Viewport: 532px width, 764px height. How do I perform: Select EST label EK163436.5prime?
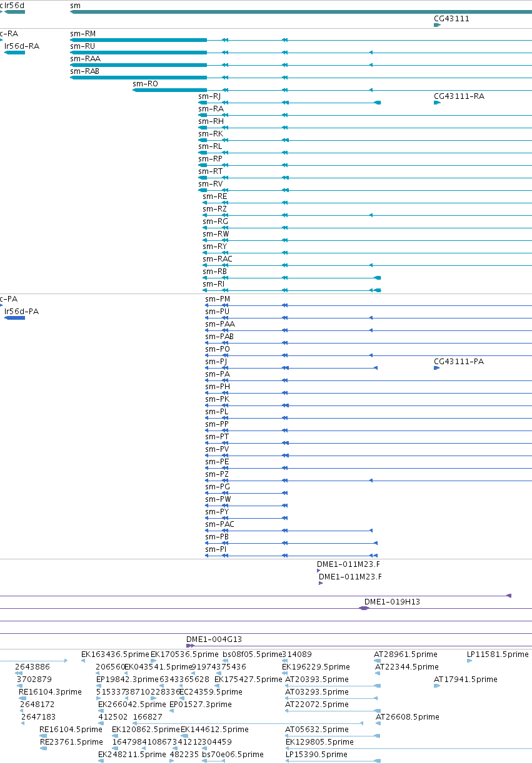pos(116,654)
